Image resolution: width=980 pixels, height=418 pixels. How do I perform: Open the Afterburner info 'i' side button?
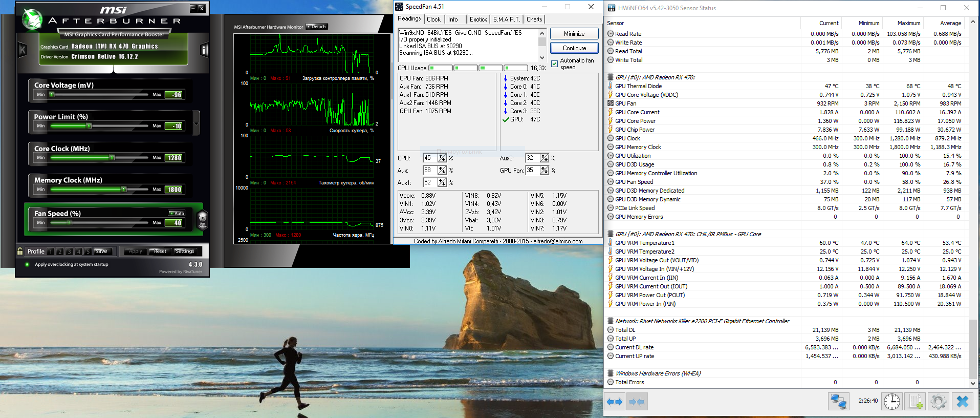pos(204,50)
